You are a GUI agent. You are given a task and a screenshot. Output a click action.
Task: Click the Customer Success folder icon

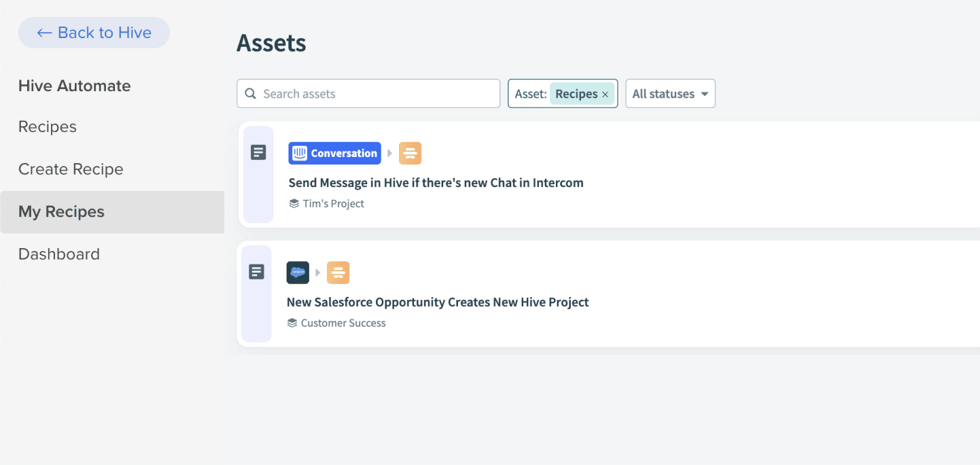coord(292,323)
